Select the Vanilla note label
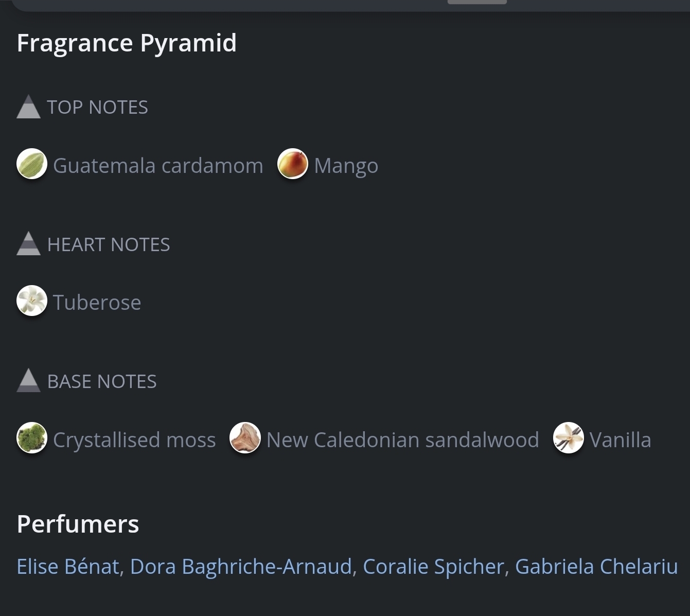Screen dimensions: 690x616 (620, 440)
